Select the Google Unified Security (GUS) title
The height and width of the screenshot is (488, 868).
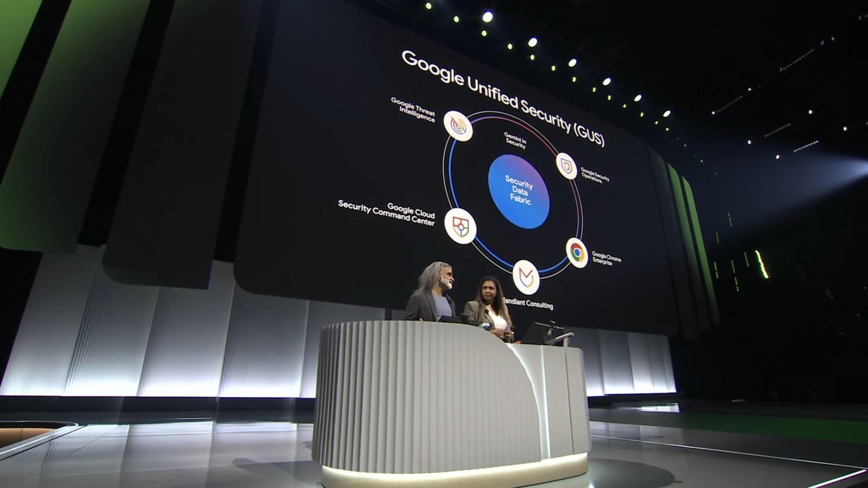[x=502, y=96]
